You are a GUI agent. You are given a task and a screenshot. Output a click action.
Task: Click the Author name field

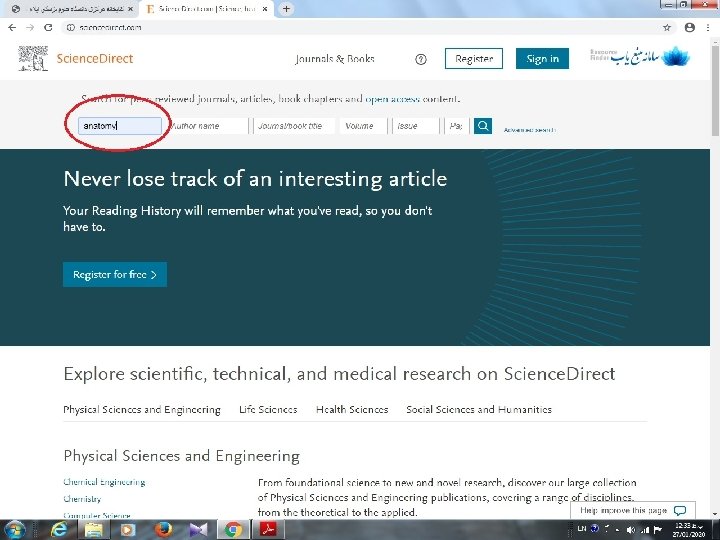208,126
